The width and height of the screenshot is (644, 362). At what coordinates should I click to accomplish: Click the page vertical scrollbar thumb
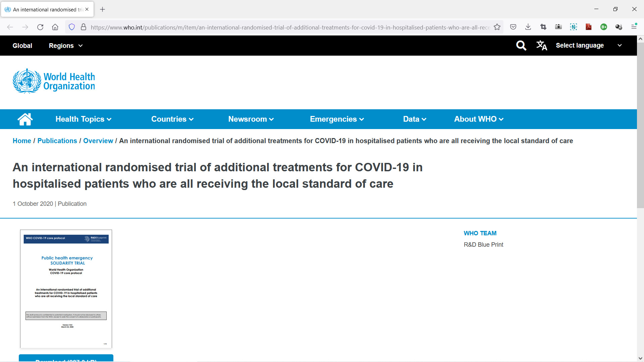pyautogui.click(x=640, y=125)
